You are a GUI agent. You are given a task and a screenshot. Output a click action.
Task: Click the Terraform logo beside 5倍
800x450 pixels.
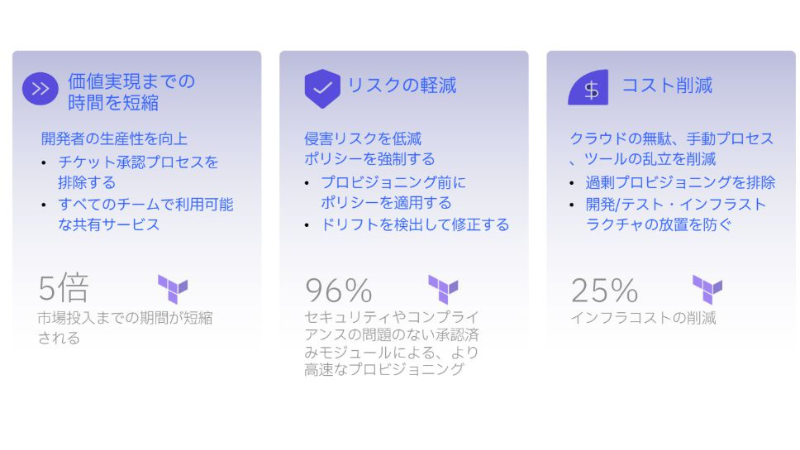click(173, 290)
